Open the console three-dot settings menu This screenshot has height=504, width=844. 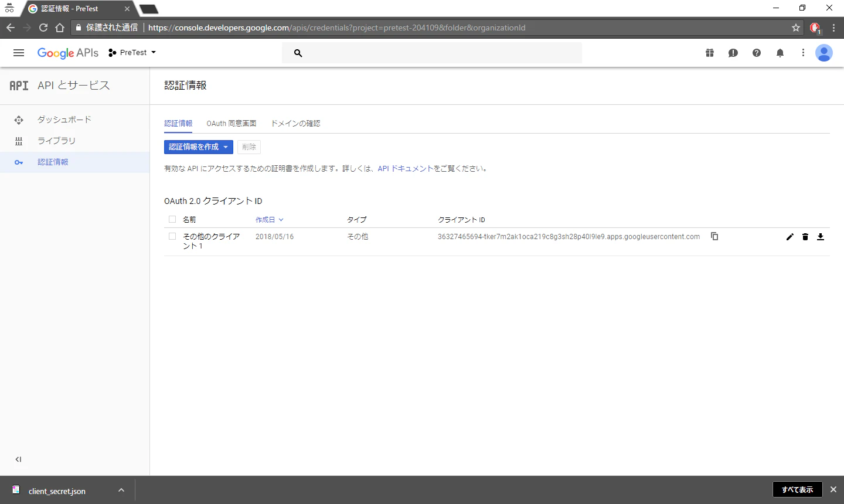click(x=803, y=53)
